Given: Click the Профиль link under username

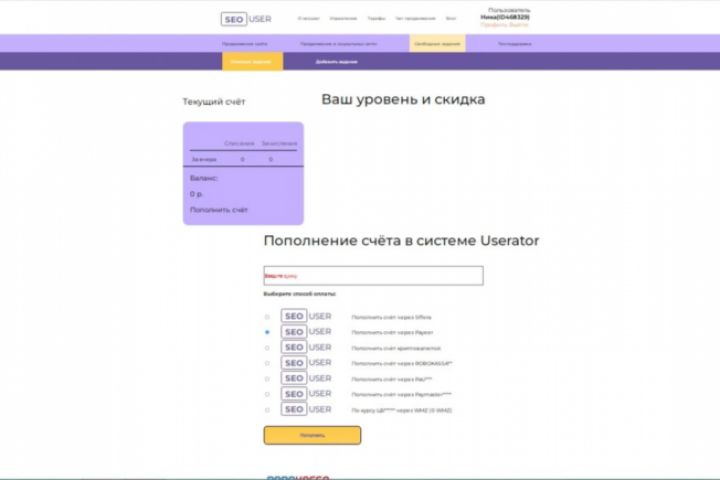Looking at the screenshot, I should 494,24.
